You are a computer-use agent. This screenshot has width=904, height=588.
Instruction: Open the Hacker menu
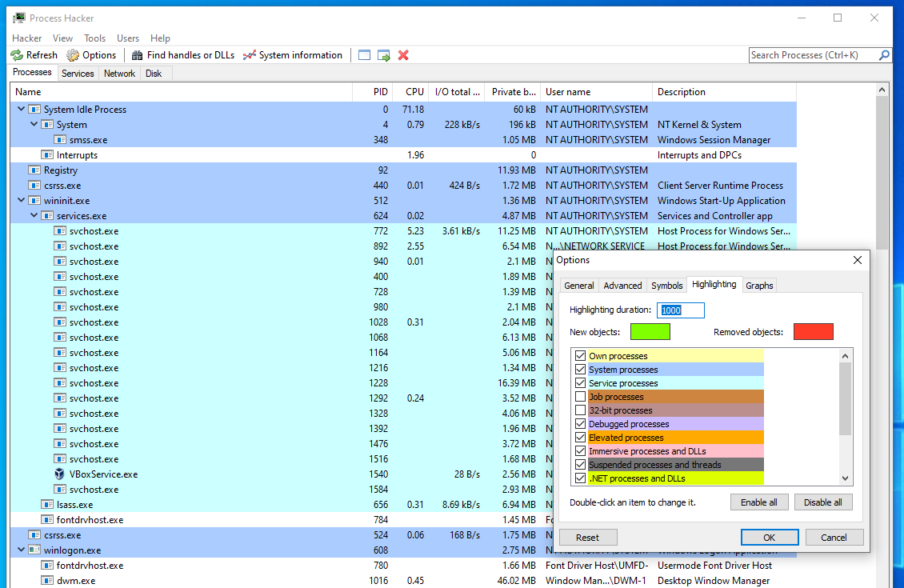coord(27,38)
